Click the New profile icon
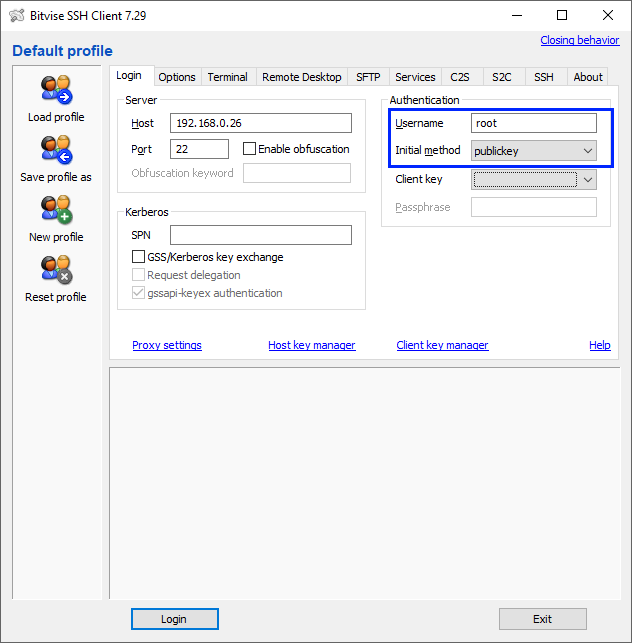The height and width of the screenshot is (643, 632). 56,210
